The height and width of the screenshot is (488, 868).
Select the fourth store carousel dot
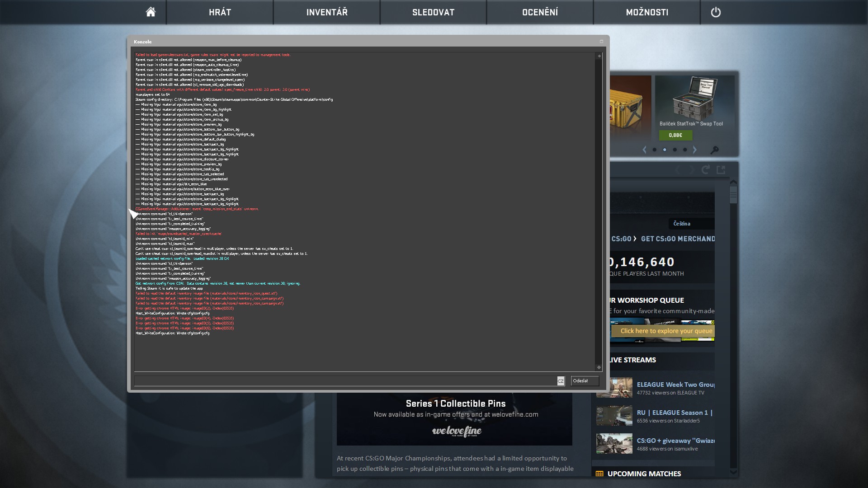[685, 150]
